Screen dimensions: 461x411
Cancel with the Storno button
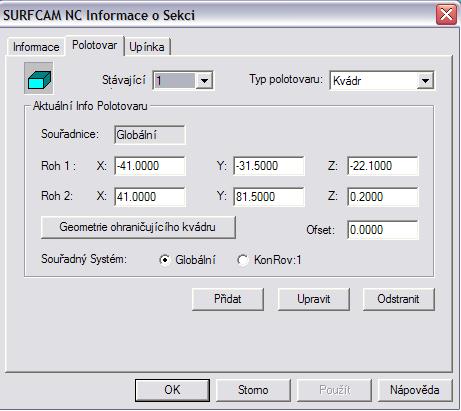pos(253,390)
